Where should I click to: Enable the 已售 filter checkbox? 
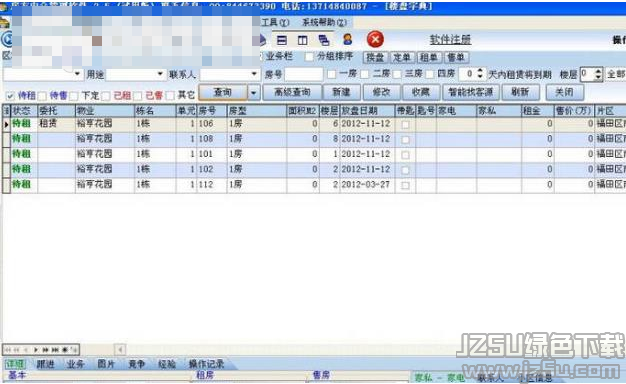tap(137, 96)
